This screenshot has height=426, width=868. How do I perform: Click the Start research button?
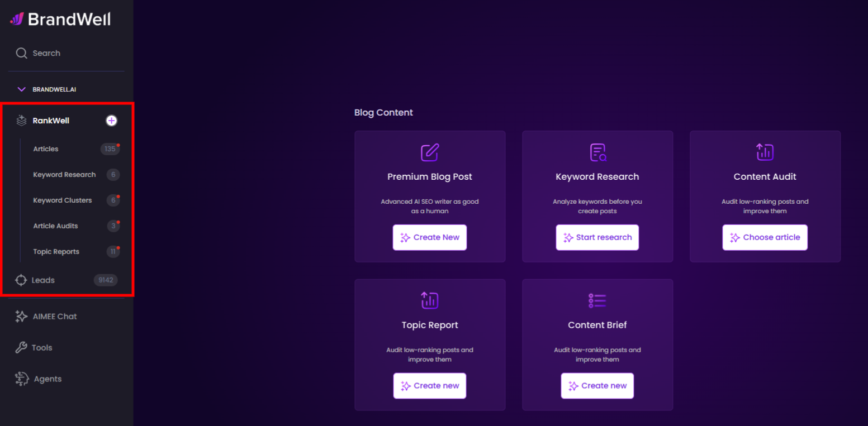coord(597,237)
